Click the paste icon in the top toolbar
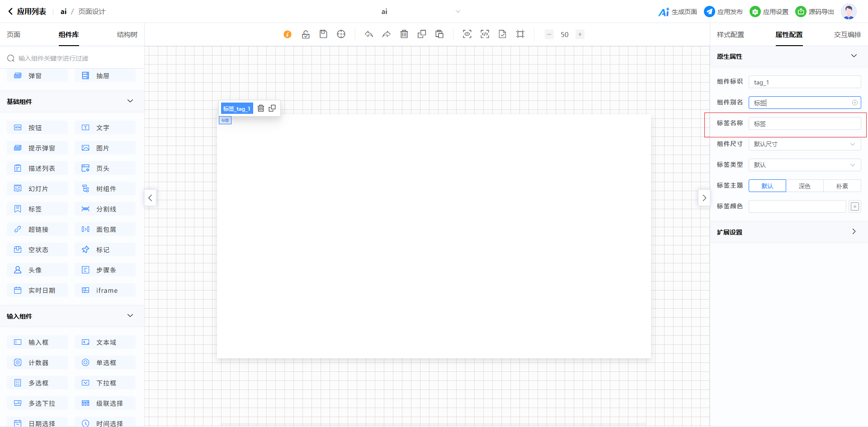This screenshot has height=427, width=868. [439, 34]
